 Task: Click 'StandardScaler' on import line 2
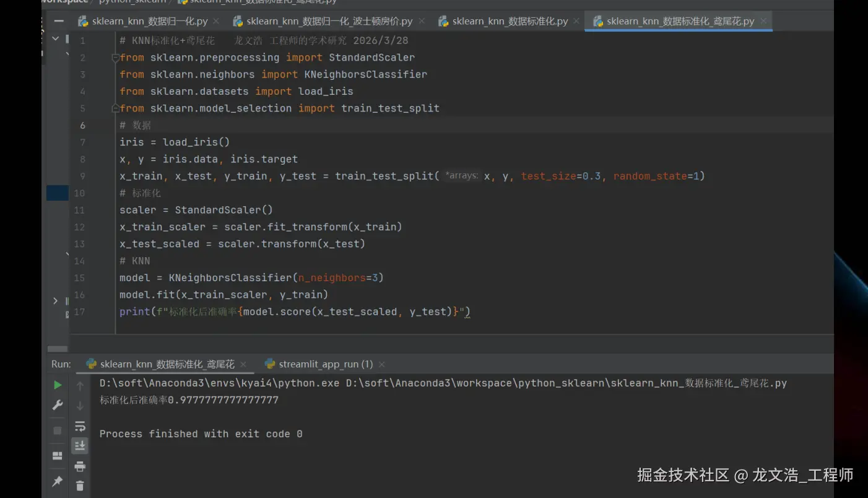[x=371, y=58]
